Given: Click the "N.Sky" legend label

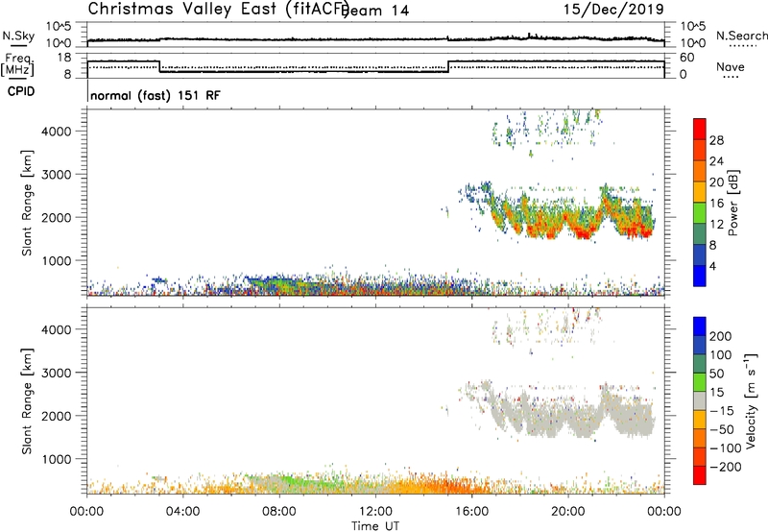Looking at the screenshot, I should (x=18, y=36).
